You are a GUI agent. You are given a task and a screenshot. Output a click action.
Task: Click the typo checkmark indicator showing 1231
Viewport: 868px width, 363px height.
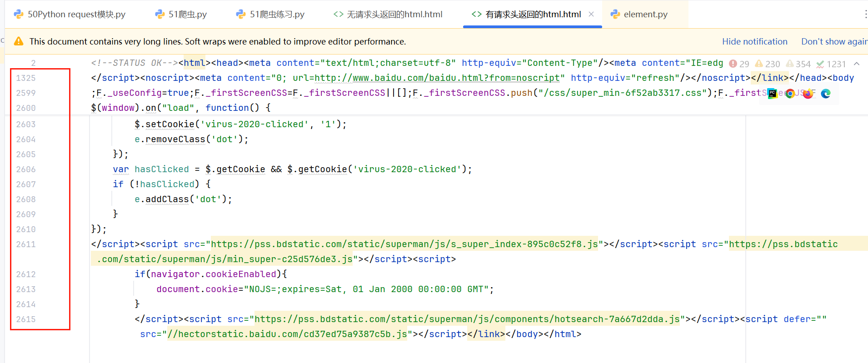click(831, 64)
